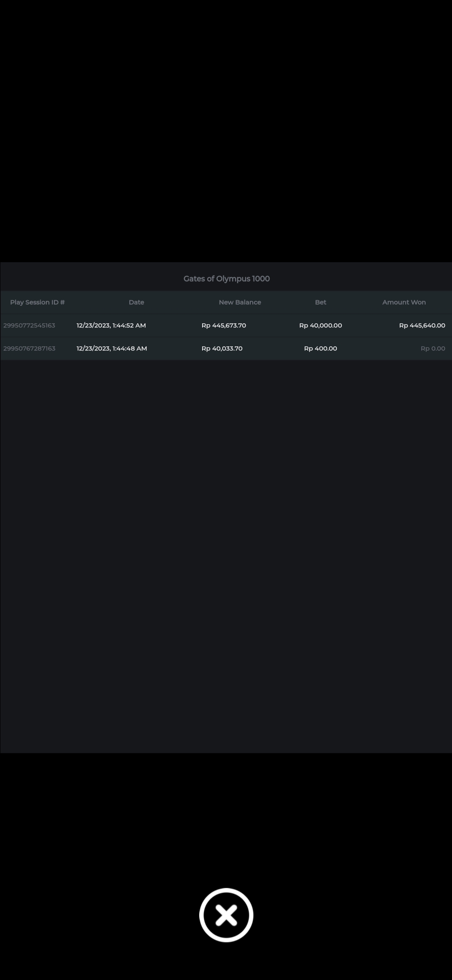Click the Rp 445,640.00 amount won

pos(422,325)
